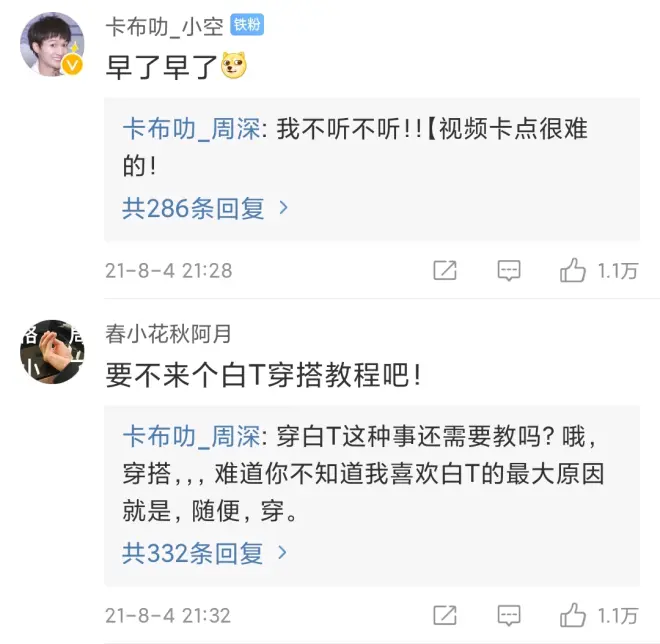This screenshot has width=660, height=644.
Task: Open 卡布叻_周深 link in first reply
Action: tap(190, 128)
